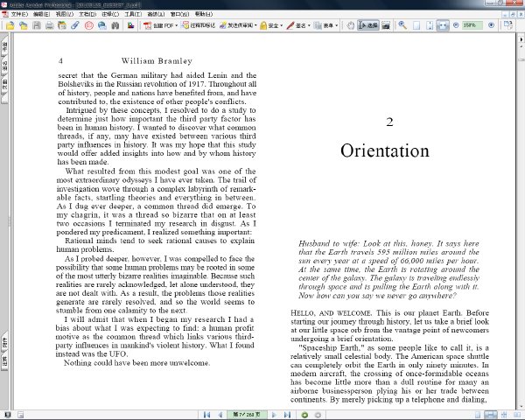The width and height of the screenshot is (525, 420).
Task: Open the Tools (工具) menu
Action: [x=133, y=14]
